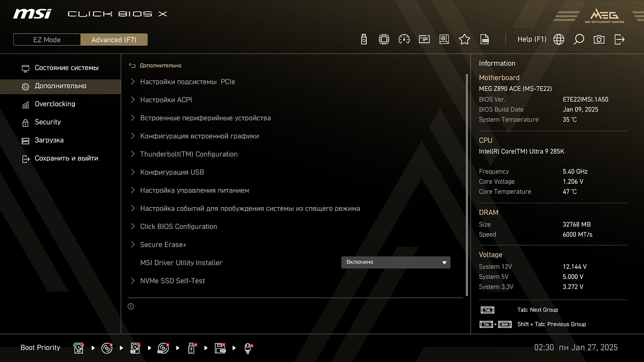Click the CPU chip icon in toolbar

(x=384, y=39)
